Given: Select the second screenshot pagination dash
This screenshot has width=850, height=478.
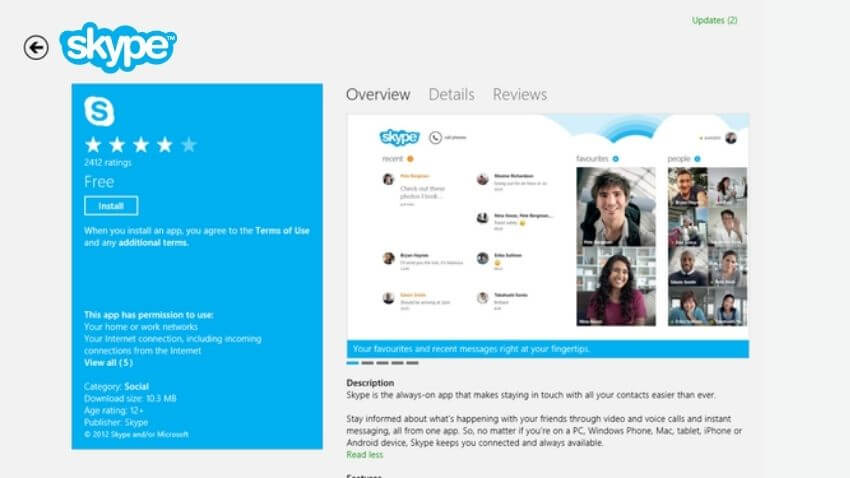Looking at the screenshot, I should pyautogui.click(x=368, y=363).
